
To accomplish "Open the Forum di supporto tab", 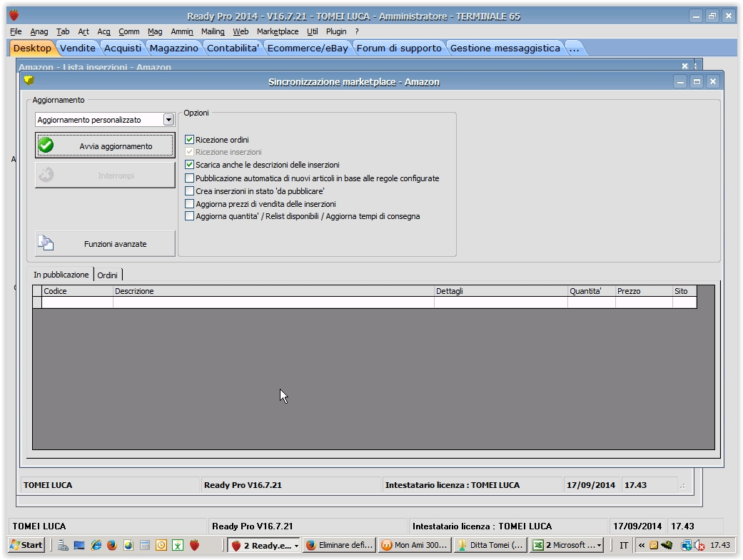I will click(x=399, y=48).
